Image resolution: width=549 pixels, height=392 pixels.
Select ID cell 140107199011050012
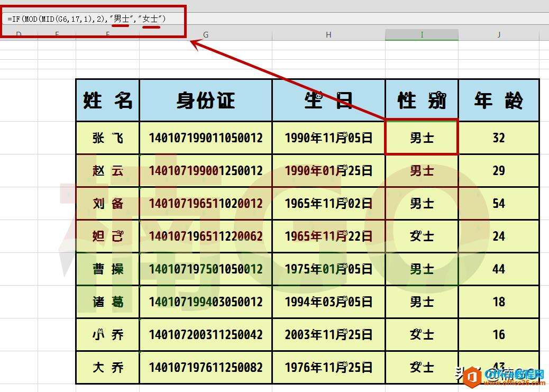click(206, 138)
